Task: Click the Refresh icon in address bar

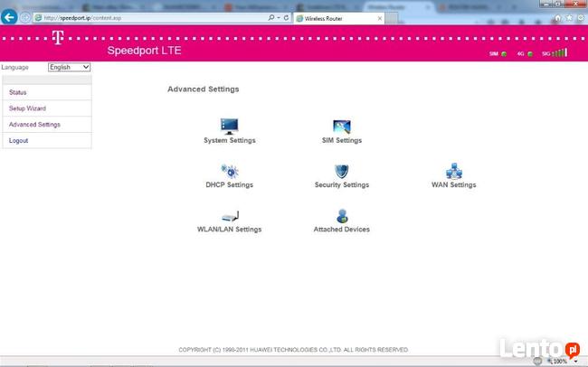Action: pos(286,17)
